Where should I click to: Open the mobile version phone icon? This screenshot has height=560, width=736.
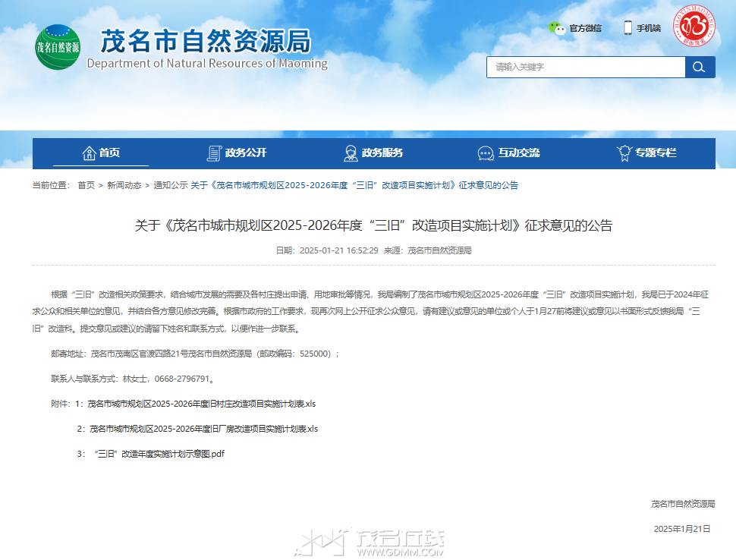pyautogui.click(x=628, y=28)
